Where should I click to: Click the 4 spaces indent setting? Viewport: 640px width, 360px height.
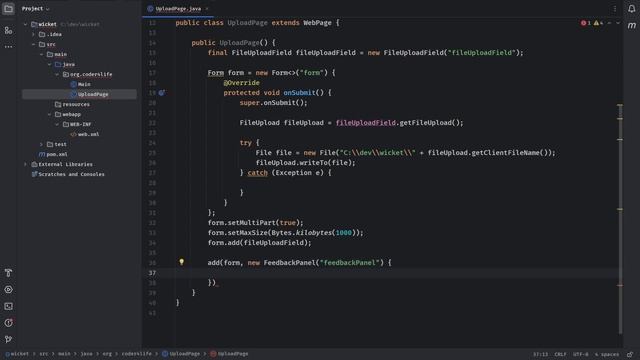607,354
